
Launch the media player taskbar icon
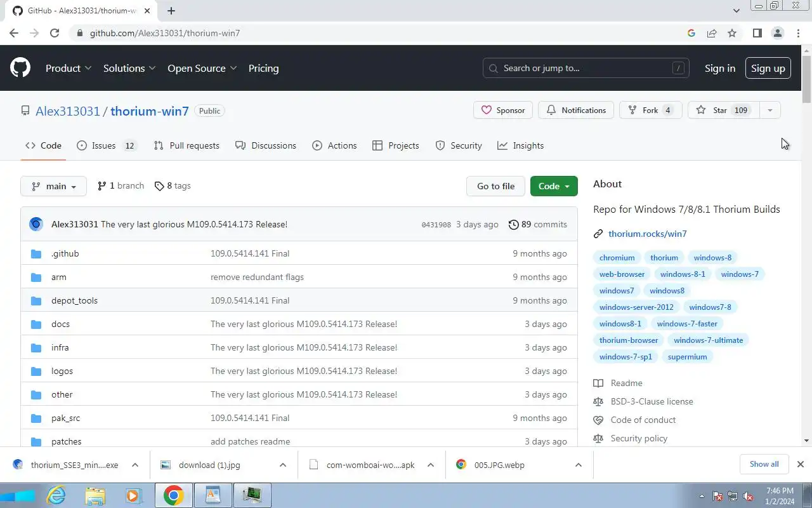tap(133, 495)
